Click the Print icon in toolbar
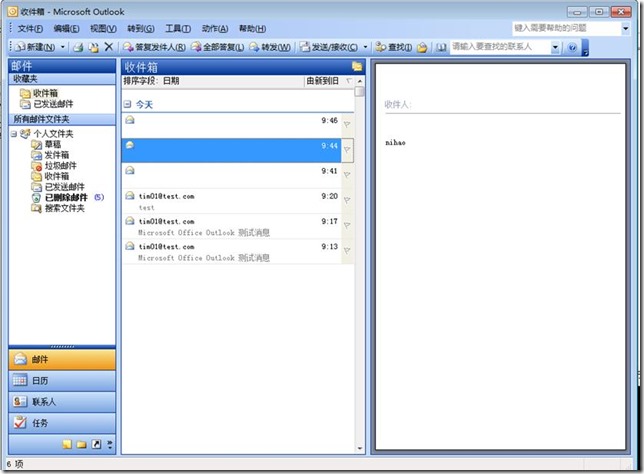 point(78,48)
